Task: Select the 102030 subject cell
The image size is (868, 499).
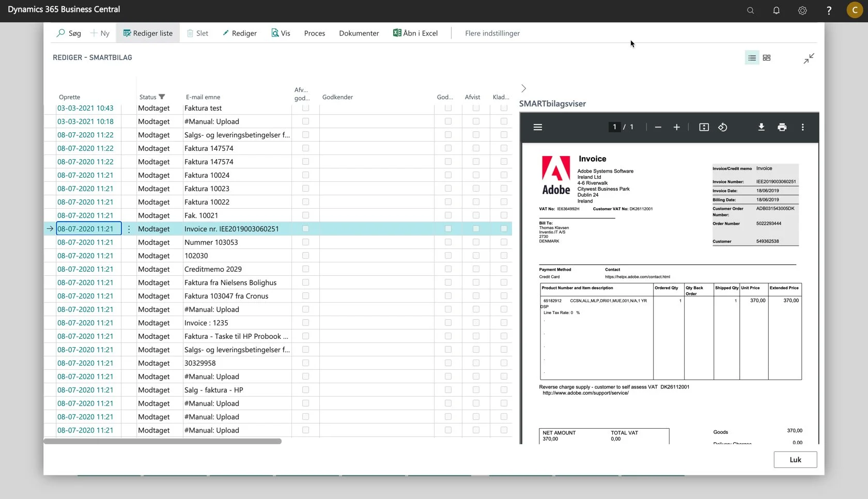Action: pyautogui.click(x=237, y=256)
